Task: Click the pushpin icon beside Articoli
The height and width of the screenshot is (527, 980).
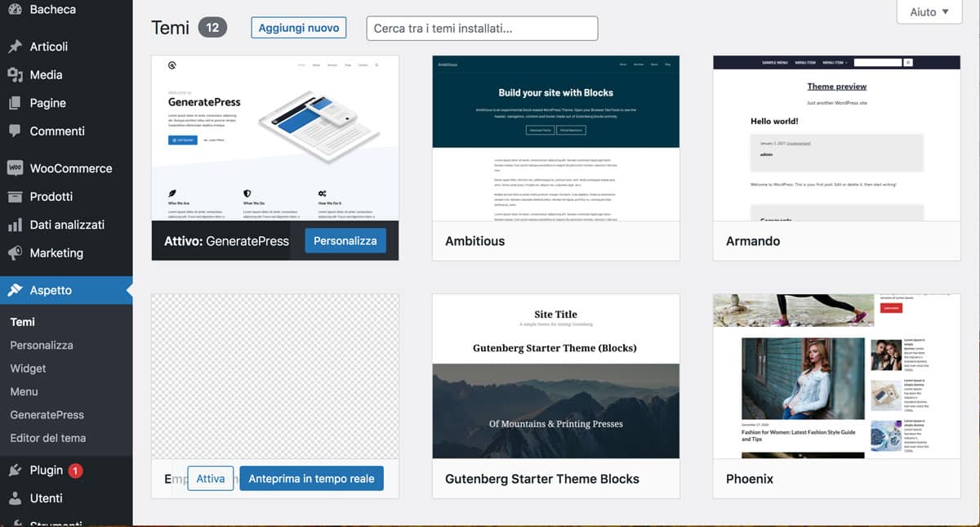Action: (15, 47)
